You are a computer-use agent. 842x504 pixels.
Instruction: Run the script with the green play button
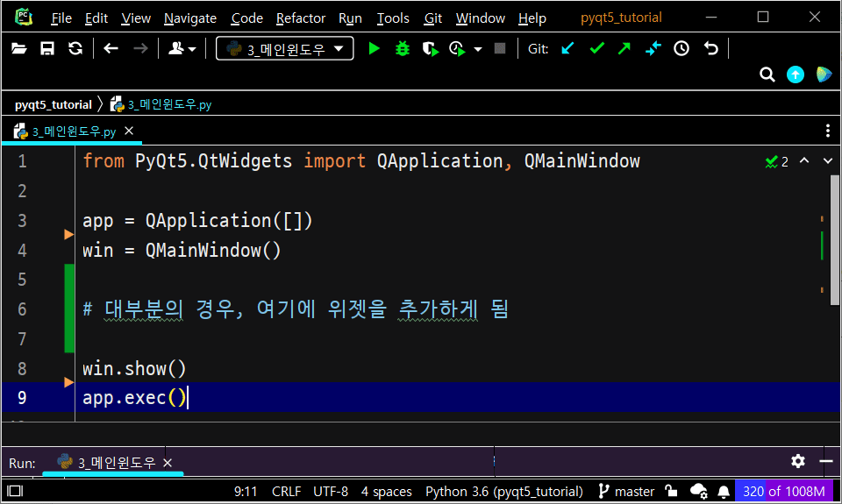[375, 49]
